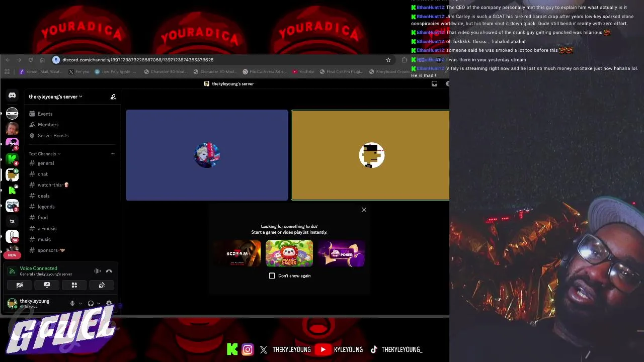
Task: Collapse the Text Channels category
Action: tap(44, 154)
